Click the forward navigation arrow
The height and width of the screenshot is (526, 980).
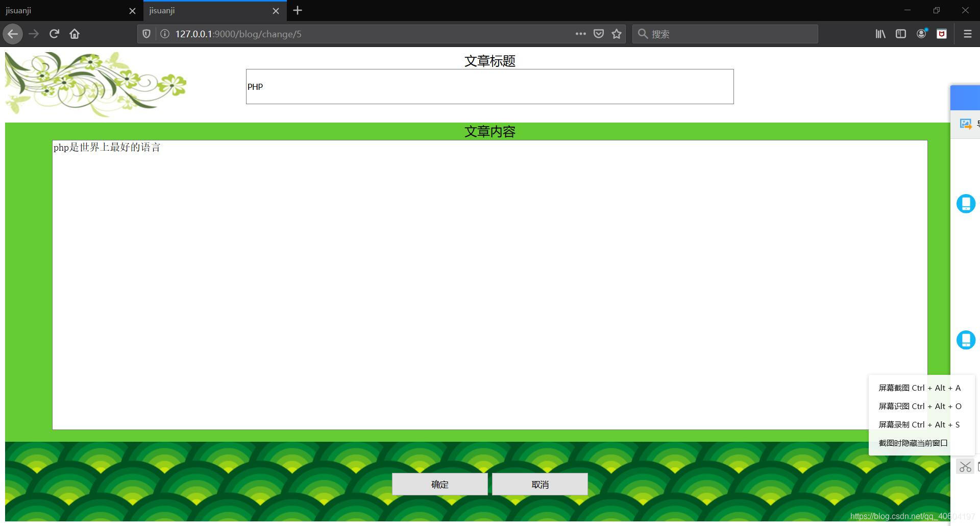[x=34, y=34]
